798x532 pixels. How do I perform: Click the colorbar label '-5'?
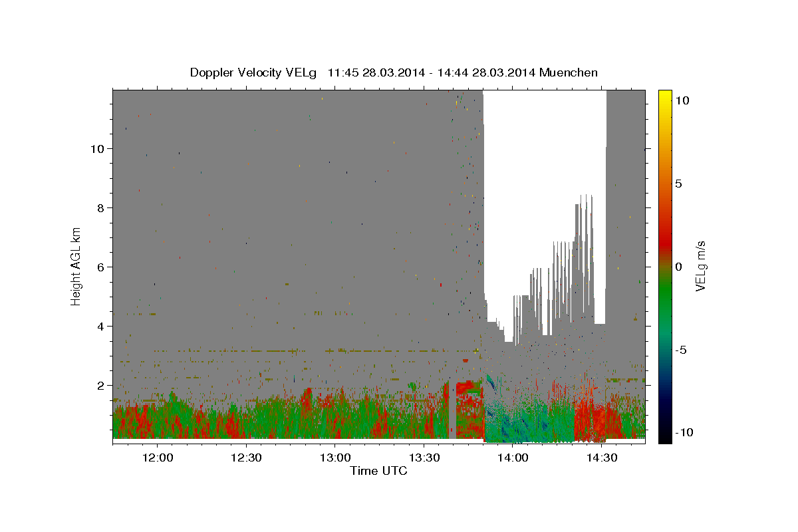[x=680, y=350]
